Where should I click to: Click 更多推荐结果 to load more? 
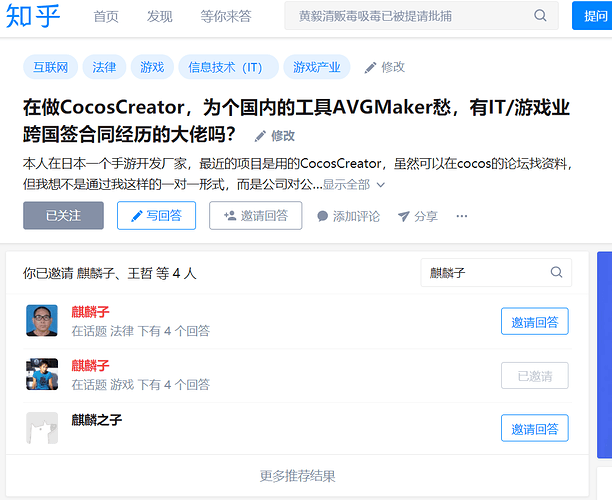(x=297, y=476)
